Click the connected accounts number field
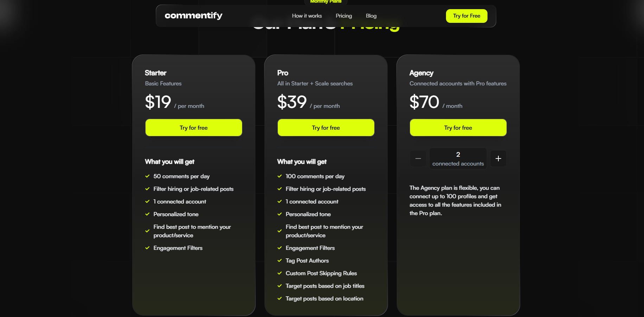Screen dimensions: 644x317 click(x=458, y=158)
